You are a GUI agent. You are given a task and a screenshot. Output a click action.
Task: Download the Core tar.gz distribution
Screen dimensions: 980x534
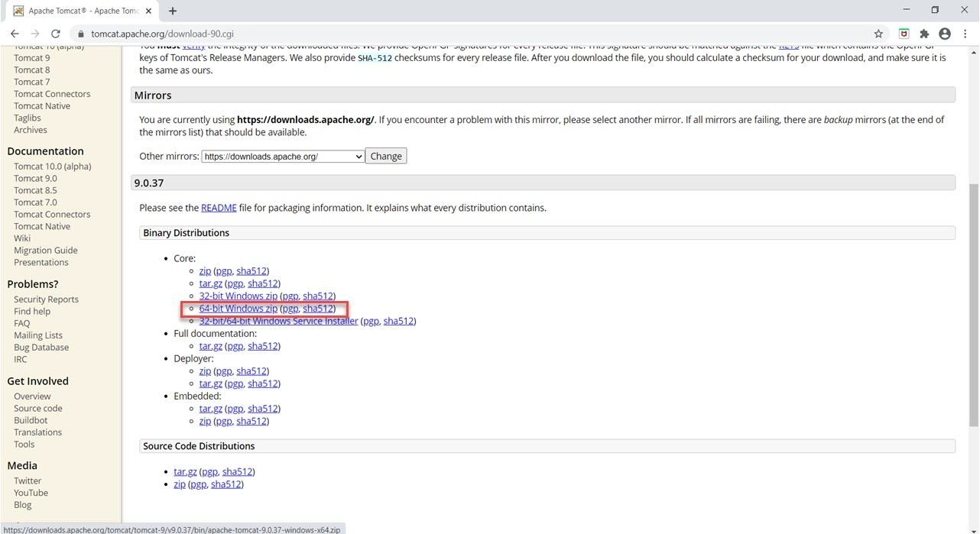[x=210, y=283]
